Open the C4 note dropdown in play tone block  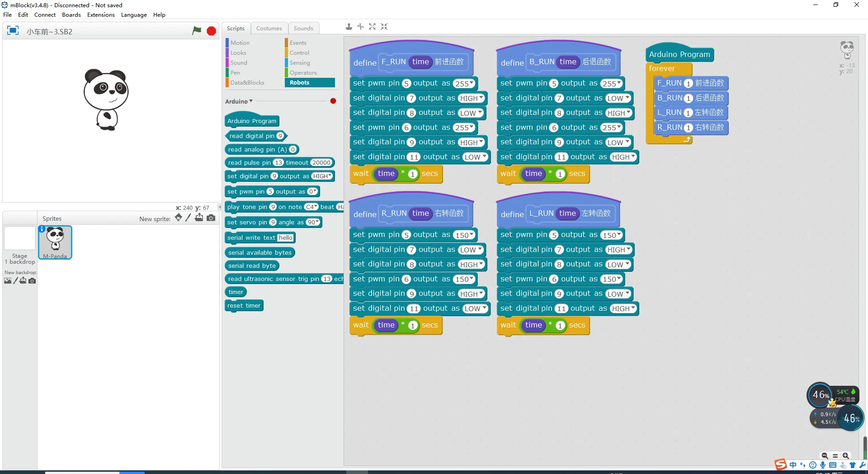pyautogui.click(x=311, y=207)
